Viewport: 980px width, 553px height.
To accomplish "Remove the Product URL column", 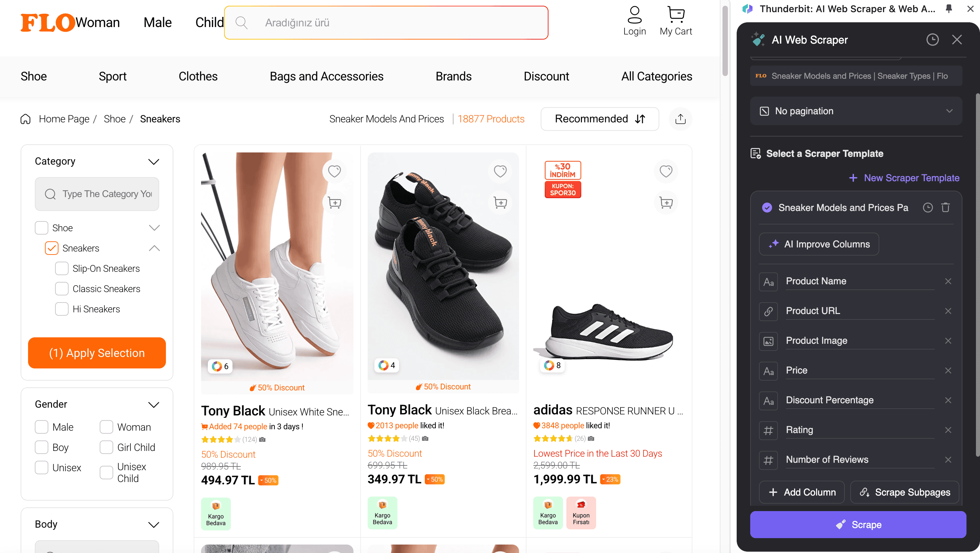I will coord(948,311).
